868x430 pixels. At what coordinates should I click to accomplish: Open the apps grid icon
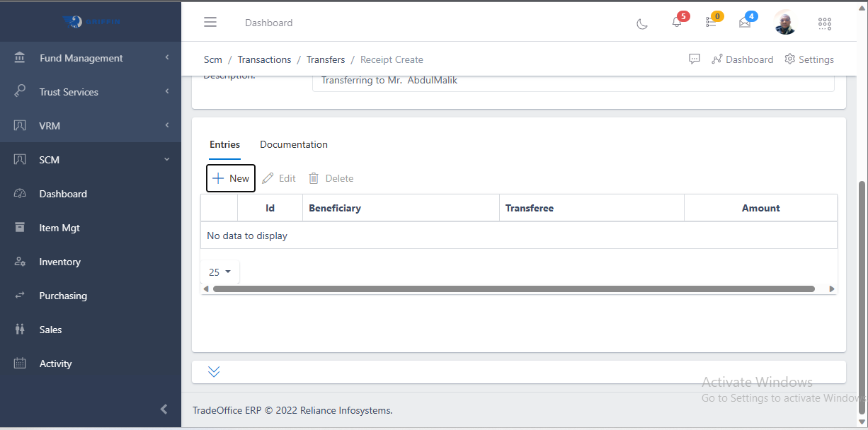[x=824, y=23]
